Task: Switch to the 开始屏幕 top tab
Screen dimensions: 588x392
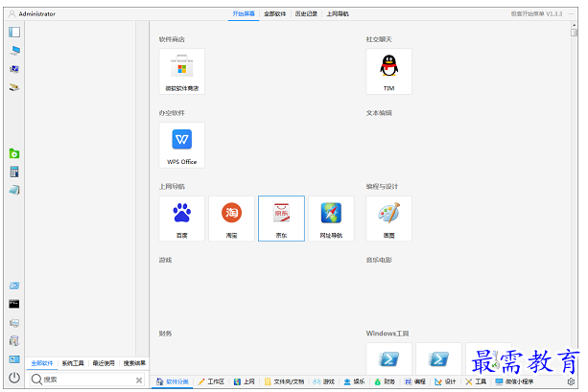Action: point(244,13)
